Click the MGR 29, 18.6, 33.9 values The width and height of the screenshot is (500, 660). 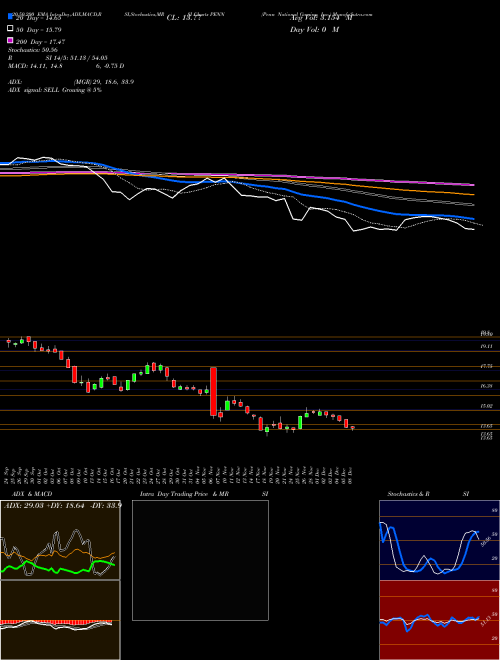104,82
